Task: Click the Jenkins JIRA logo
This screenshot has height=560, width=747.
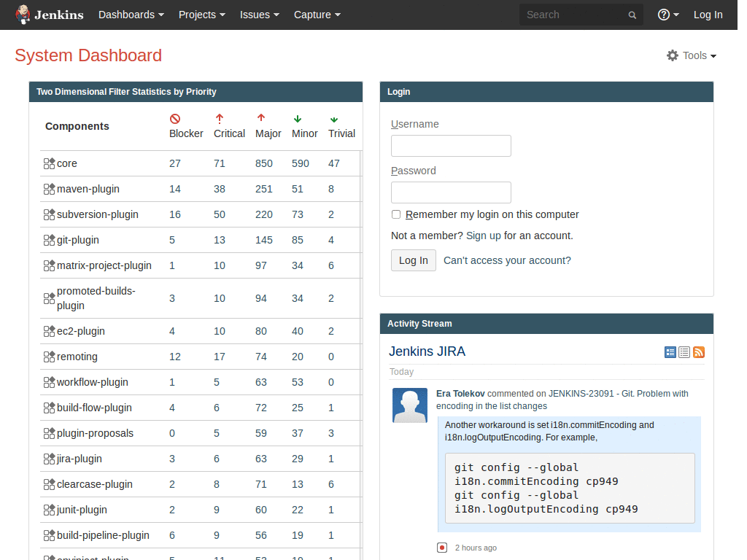Action: point(427,351)
